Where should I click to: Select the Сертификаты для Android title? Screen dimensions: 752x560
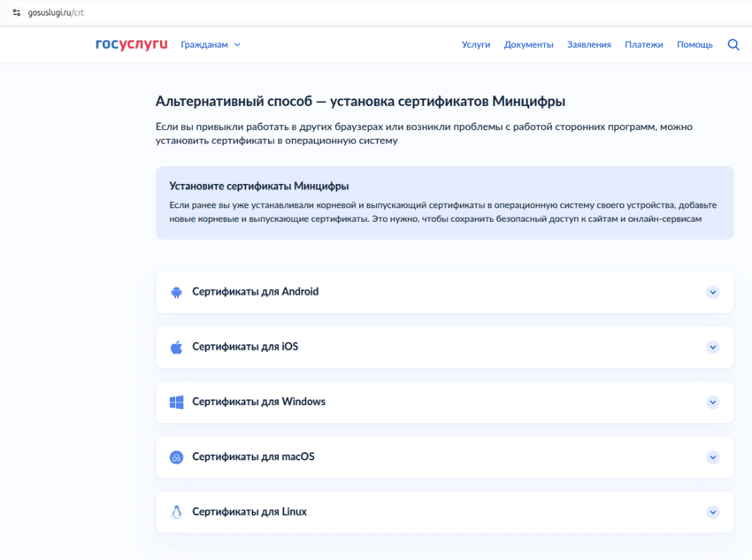[255, 292]
